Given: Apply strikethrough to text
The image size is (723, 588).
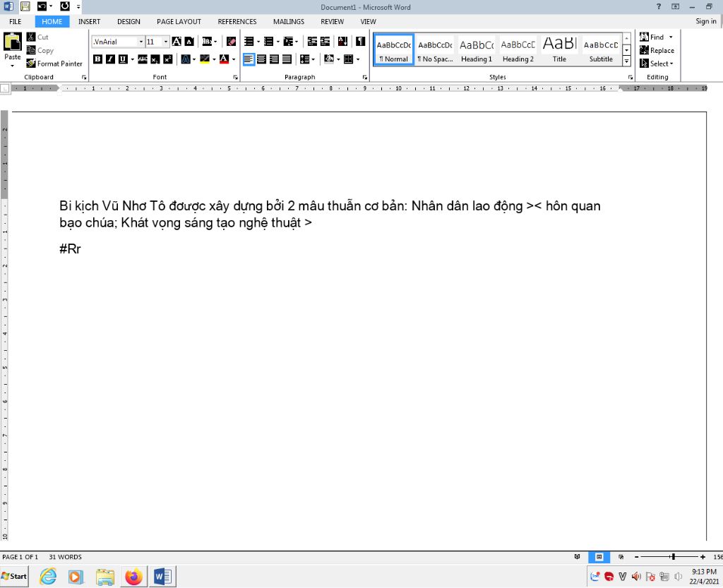Looking at the screenshot, I should (143, 59).
